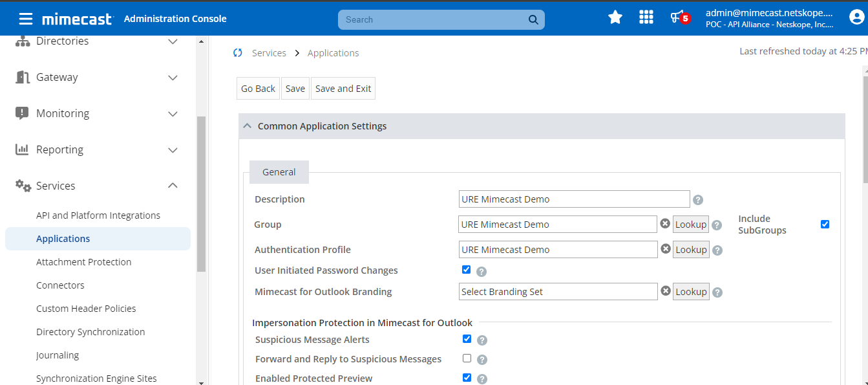Click the Reporting chart icon
The width and height of the screenshot is (868, 385).
22,149
